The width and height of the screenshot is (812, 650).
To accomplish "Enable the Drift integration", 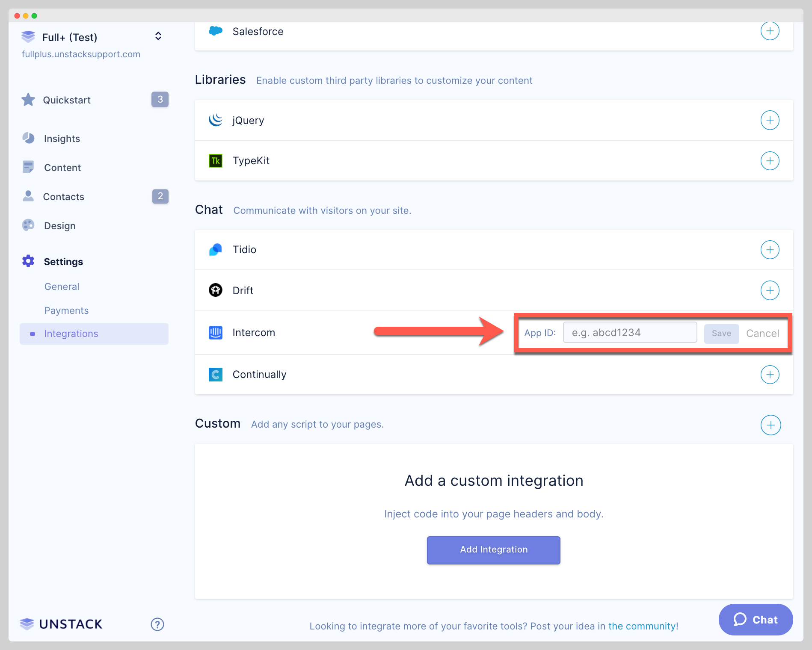I will pyautogui.click(x=770, y=290).
